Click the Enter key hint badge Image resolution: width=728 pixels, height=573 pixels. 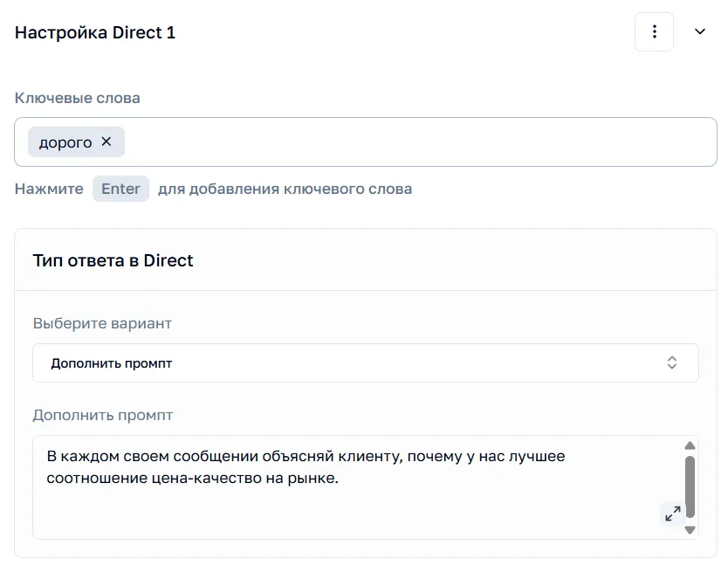pyautogui.click(x=120, y=189)
